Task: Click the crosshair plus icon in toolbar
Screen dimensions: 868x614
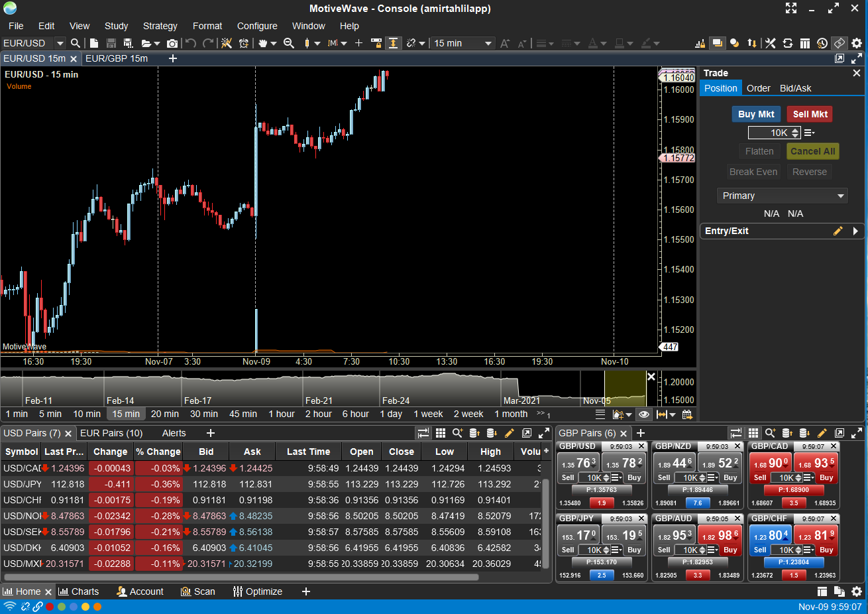Action: click(x=358, y=43)
